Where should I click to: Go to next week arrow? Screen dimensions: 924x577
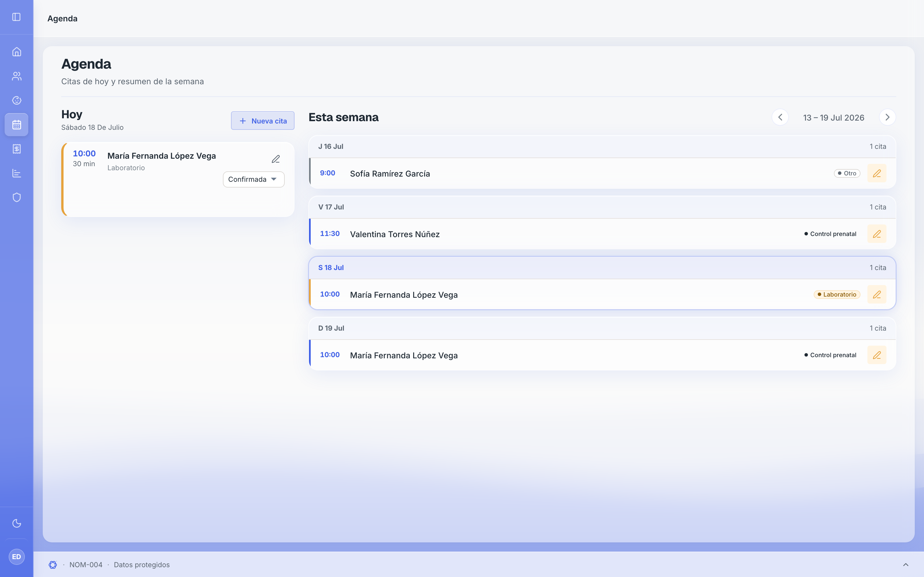[887, 117]
